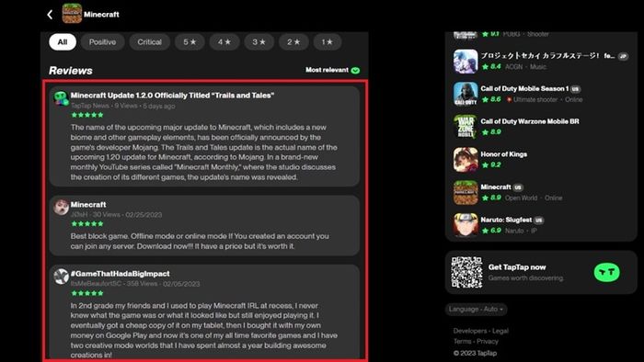Show only 3 star reviews
Screen dimensions: 644x362
(x=259, y=42)
